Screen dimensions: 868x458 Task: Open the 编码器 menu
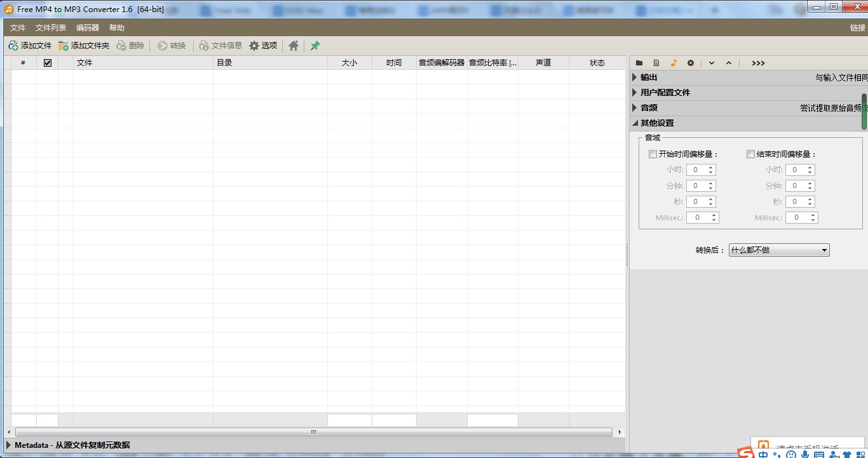click(88, 28)
